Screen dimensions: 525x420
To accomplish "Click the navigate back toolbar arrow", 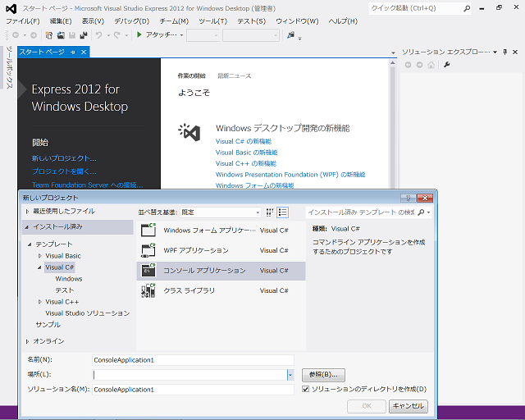I will pyautogui.click(x=16, y=34).
